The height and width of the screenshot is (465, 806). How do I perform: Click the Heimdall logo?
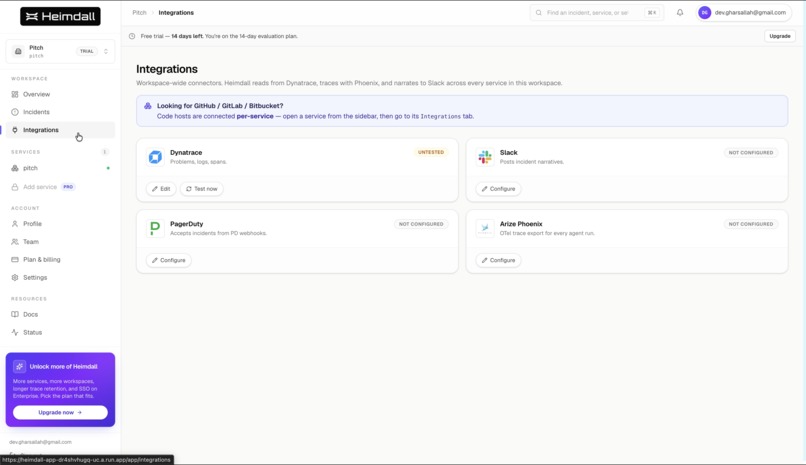tap(60, 16)
